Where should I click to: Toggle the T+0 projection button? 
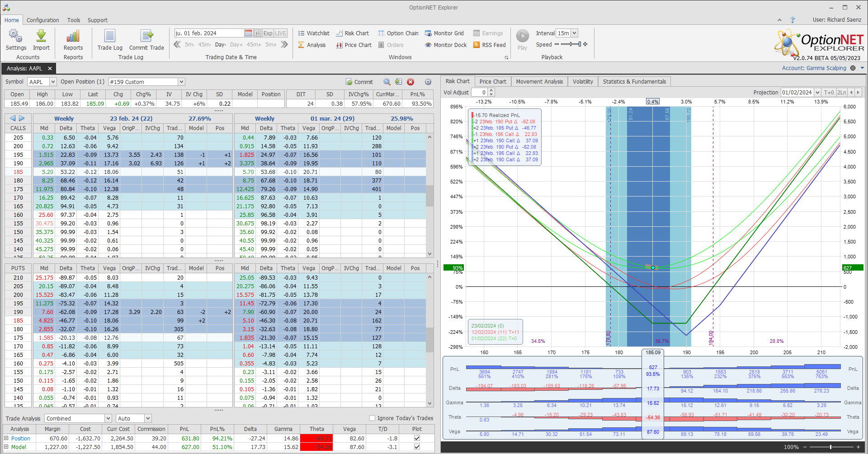tap(829, 92)
